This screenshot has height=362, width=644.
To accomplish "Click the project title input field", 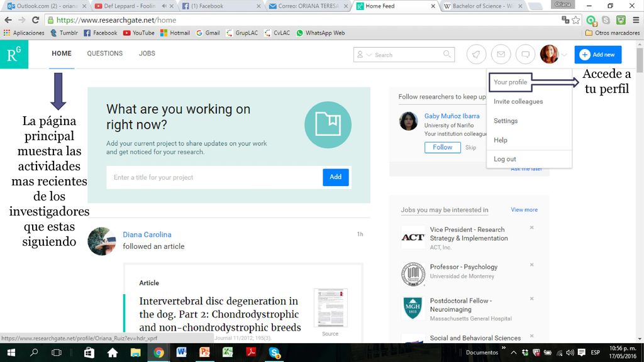I will click(x=214, y=177).
